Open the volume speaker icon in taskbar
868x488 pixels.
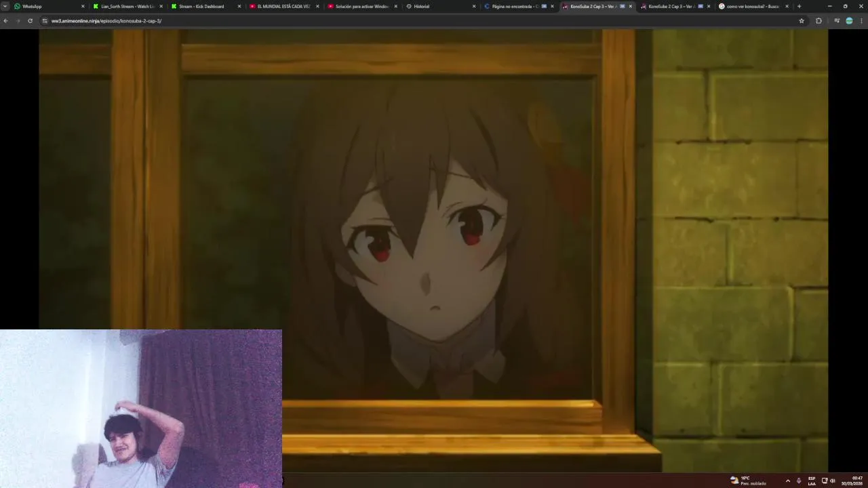pos(833,481)
